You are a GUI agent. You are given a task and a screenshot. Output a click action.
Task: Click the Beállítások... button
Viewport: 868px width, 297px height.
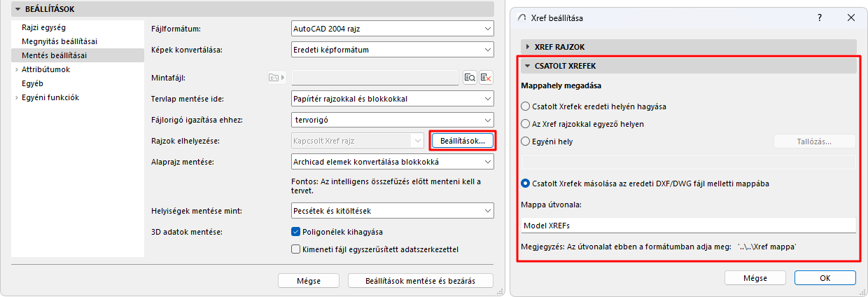[463, 141]
